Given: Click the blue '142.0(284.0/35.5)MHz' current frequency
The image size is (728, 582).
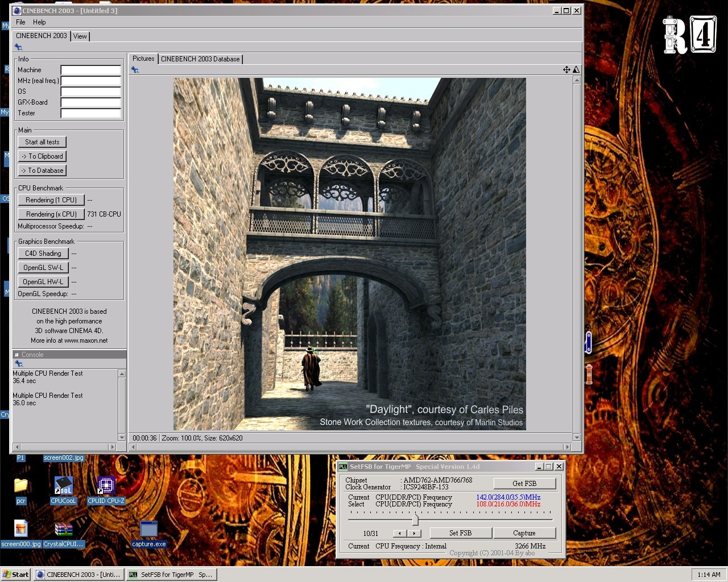Looking at the screenshot, I should 508,497.
